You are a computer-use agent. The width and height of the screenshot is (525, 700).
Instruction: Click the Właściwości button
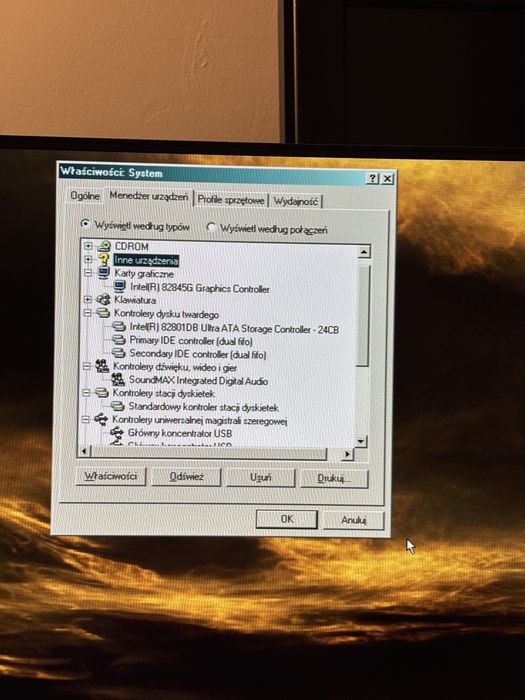tap(111, 476)
